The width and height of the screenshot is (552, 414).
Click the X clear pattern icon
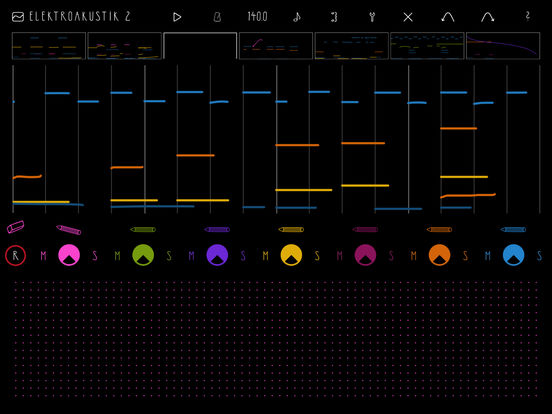click(408, 17)
